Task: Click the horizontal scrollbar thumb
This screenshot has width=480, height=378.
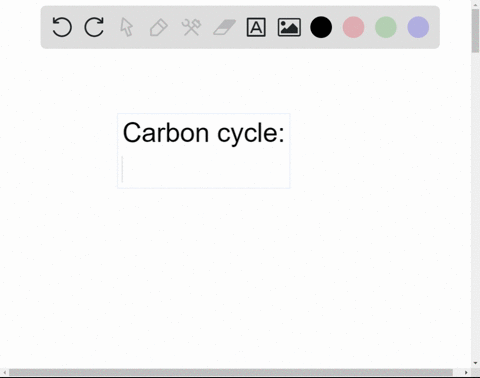Action: click(231, 372)
